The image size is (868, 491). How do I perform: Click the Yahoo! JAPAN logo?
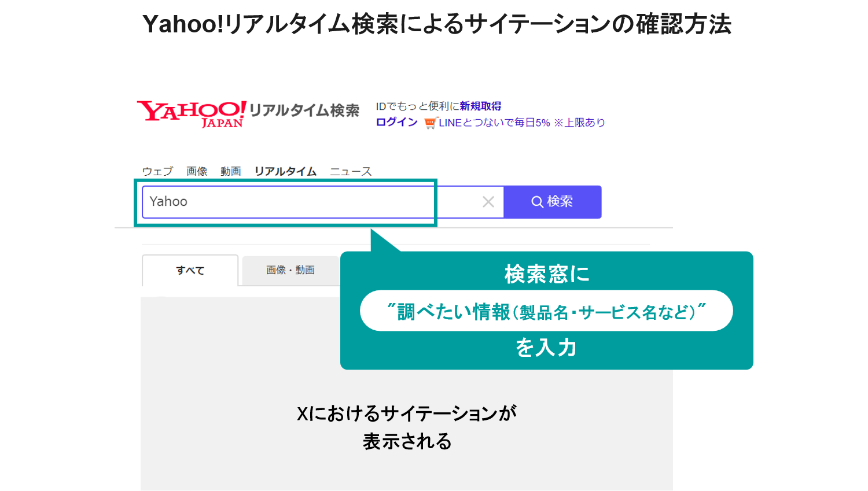[x=192, y=113]
